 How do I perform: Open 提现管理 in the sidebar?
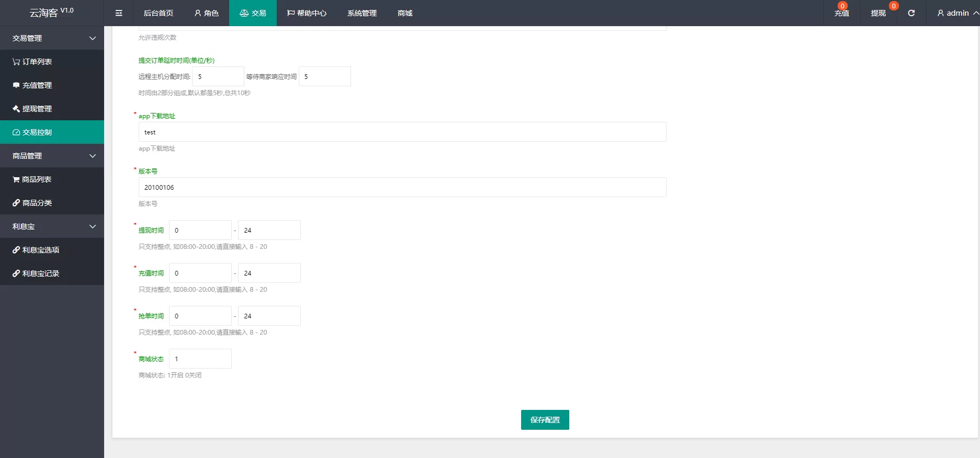click(x=37, y=109)
